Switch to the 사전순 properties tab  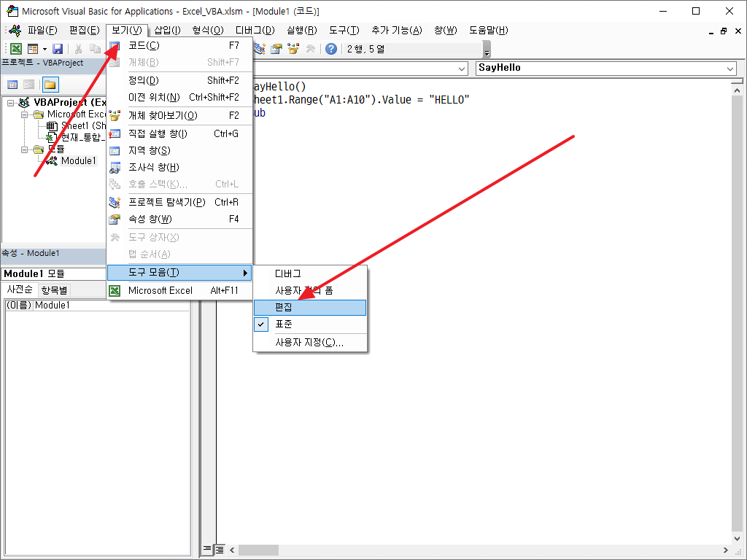pos(20,289)
